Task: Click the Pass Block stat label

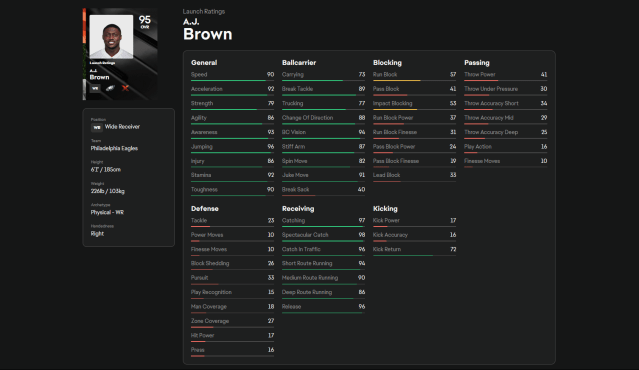Action: coord(386,89)
